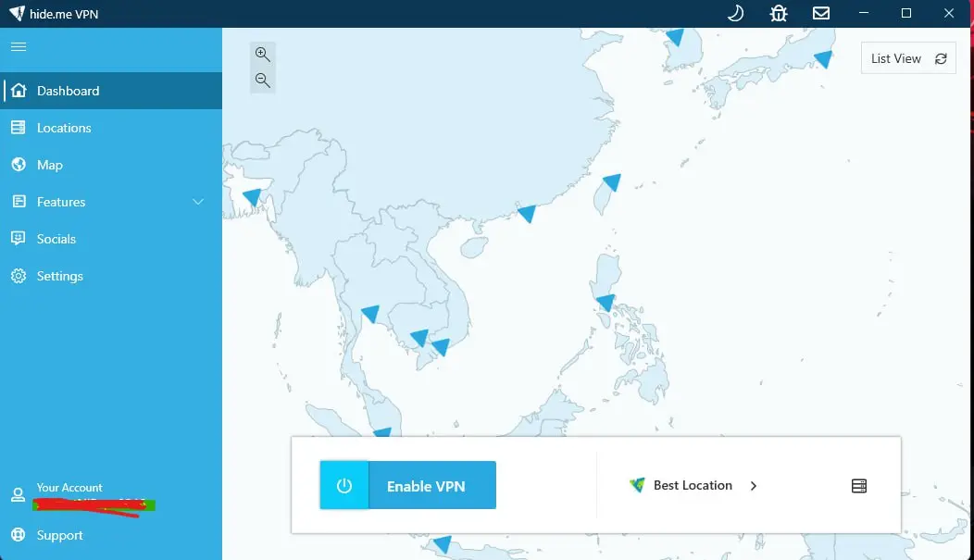974x560 pixels.
Task: Go to Dashboard in sidebar
Action: point(111,91)
